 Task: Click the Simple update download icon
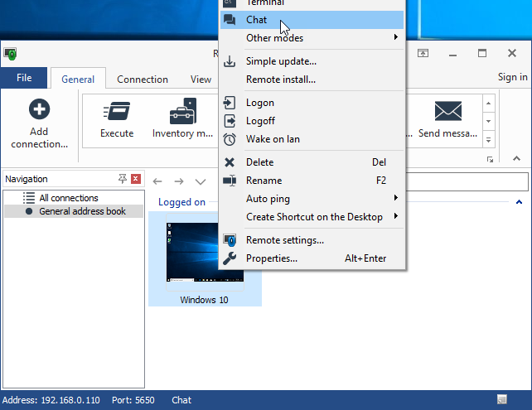(x=230, y=61)
